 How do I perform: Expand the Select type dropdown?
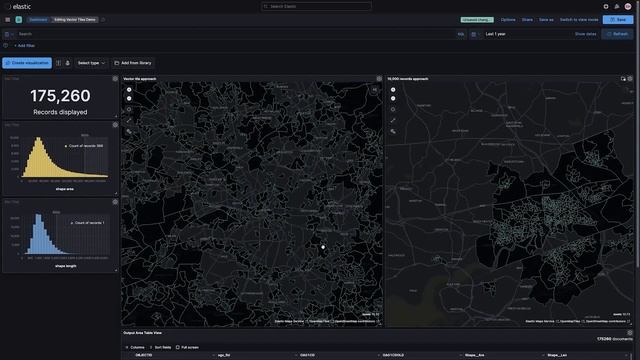[91, 63]
